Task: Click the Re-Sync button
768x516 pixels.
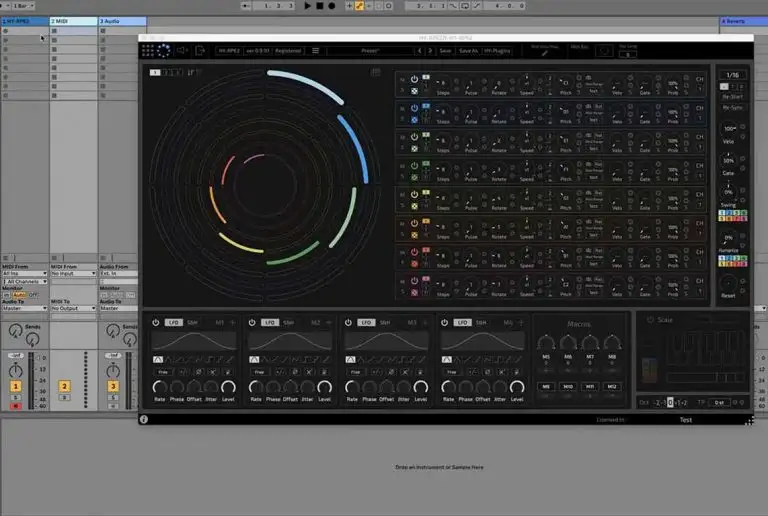Action: click(732, 107)
